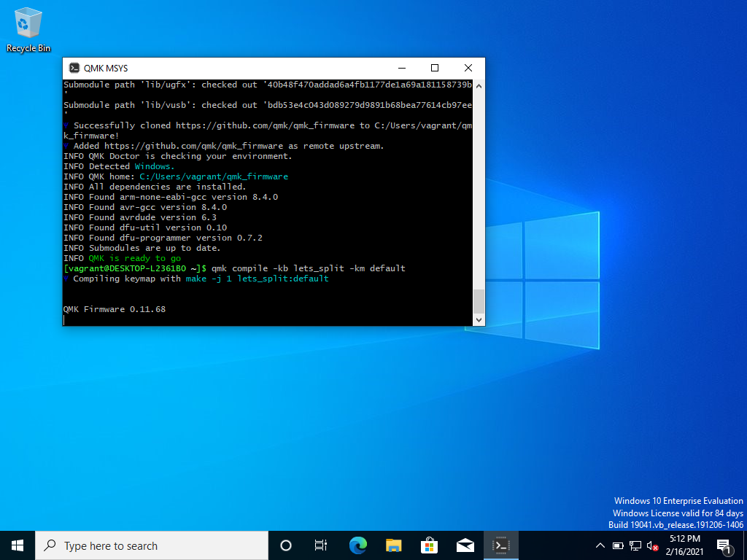Open Microsoft Store from the taskbar
This screenshot has height=560, width=747.
point(429,545)
